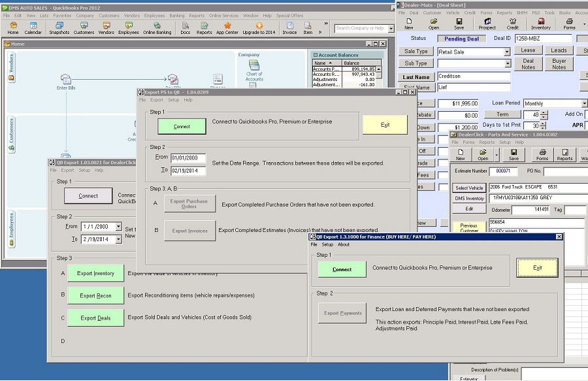This screenshot has width=588, height=381.
Task: Click dropdown arrow beside Open in Parts And Service
Action: [x=497, y=154]
